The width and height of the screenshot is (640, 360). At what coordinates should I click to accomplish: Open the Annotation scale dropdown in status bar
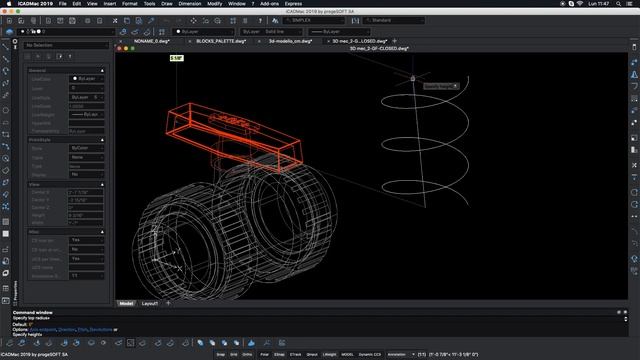(x=401, y=354)
